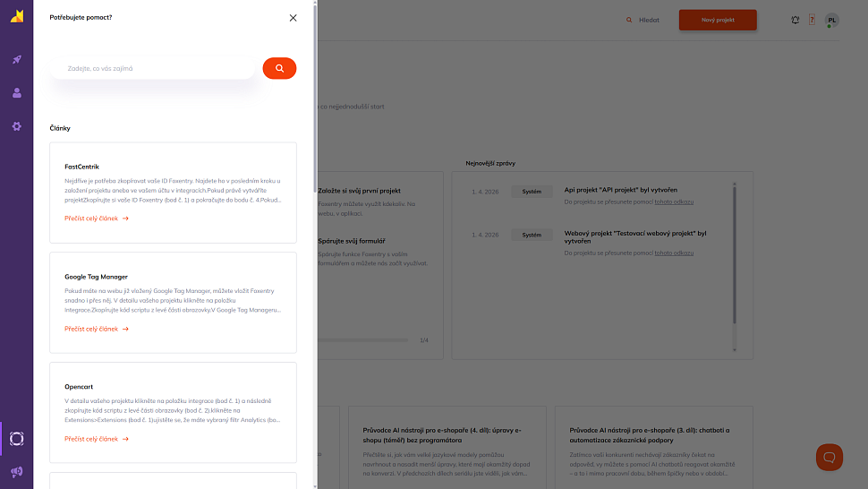Click the Systém tag on the API projekt message
868x489 pixels.
pos(532,192)
